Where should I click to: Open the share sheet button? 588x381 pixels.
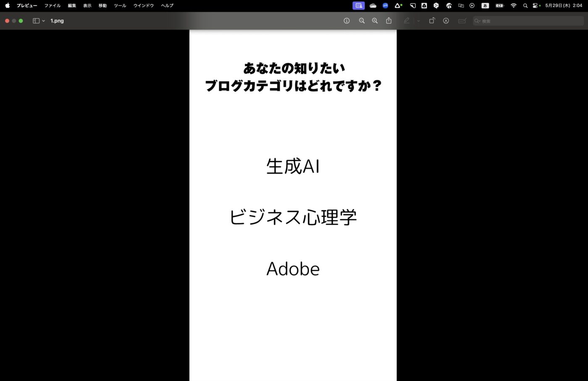389,21
